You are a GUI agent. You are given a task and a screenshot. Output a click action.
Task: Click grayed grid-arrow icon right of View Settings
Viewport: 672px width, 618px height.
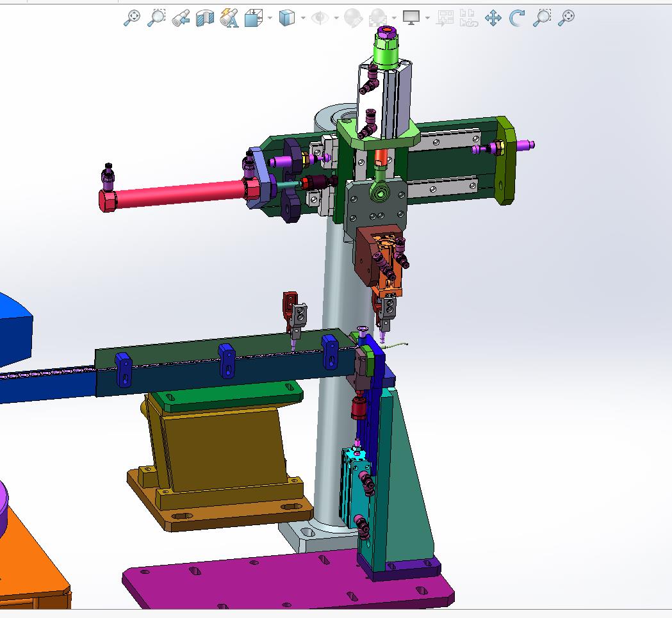coord(445,18)
